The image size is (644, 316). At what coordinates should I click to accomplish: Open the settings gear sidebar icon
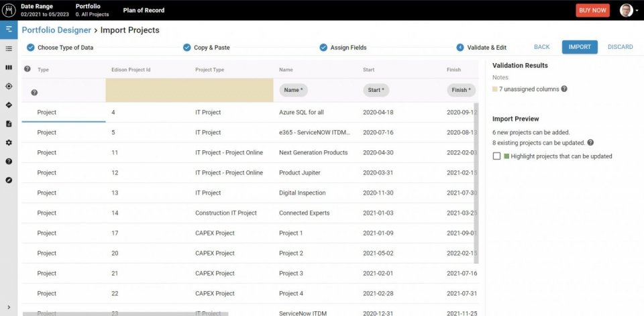coord(9,143)
